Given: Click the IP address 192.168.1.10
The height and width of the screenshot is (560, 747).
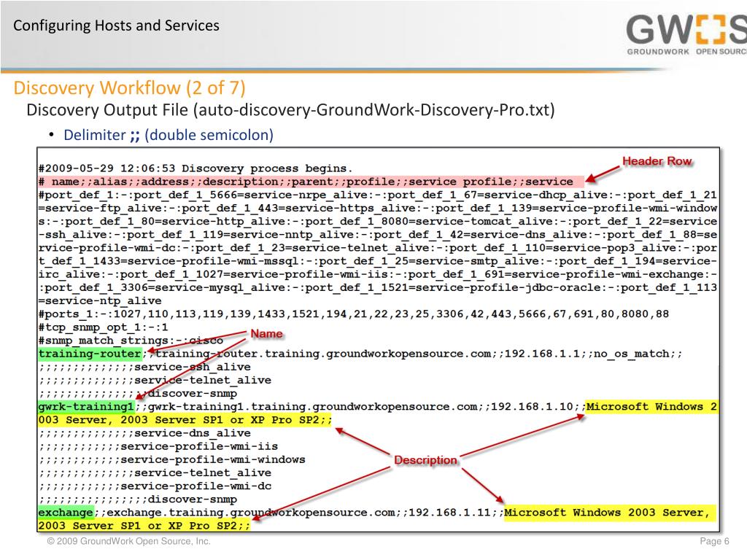Looking at the screenshot, I should click(x=532, y=407).
